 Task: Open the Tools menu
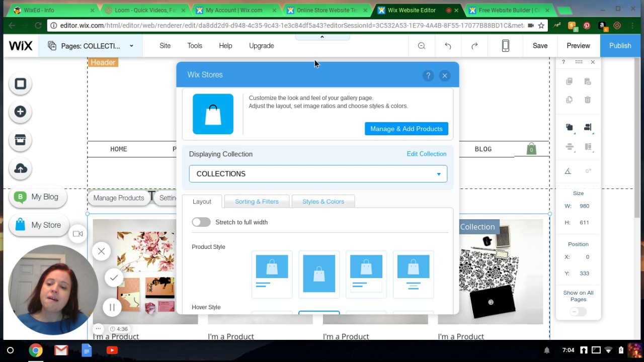coord(195,46)
